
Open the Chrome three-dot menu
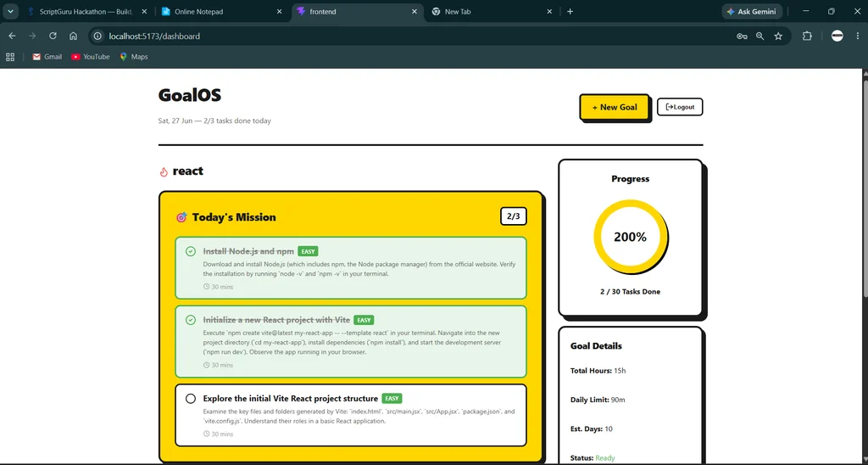tap(858, 36)
